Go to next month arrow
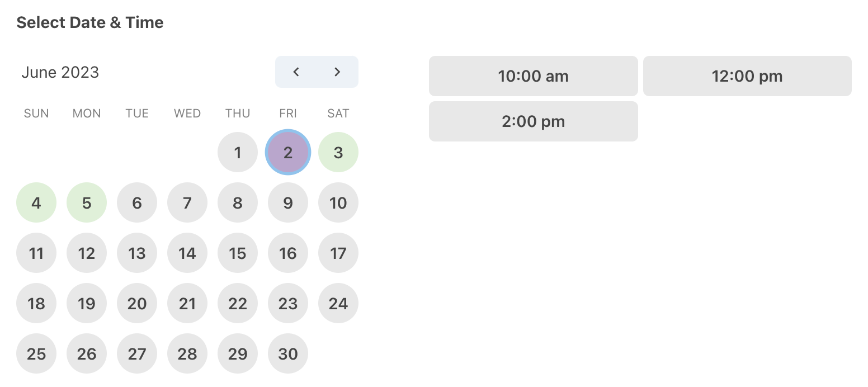 (x=337, y=72)
